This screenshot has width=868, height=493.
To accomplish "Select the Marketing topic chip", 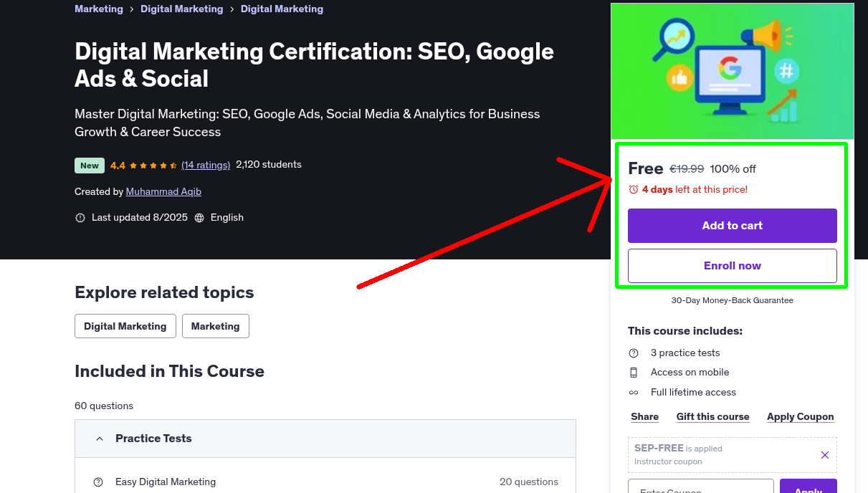I will (216, 326).
